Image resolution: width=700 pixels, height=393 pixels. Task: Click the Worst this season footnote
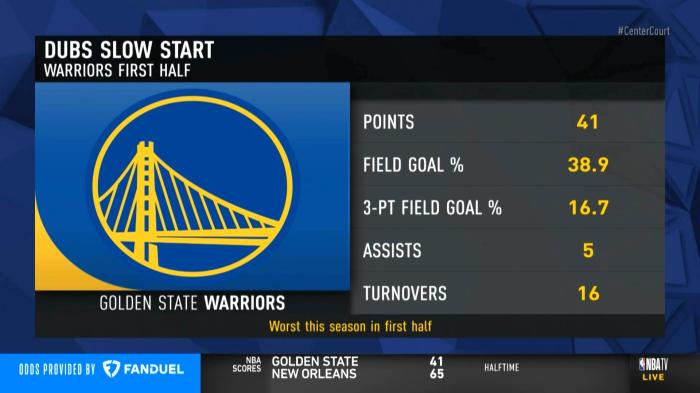pyautogui.click(x=350, y=326)
